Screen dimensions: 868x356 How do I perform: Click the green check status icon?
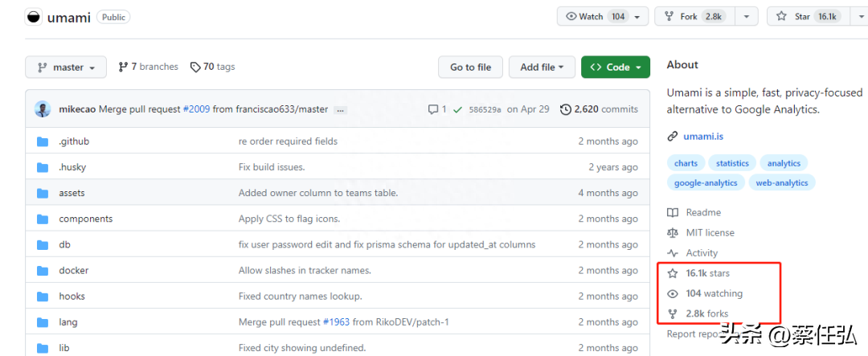click(x=457, y=109)
